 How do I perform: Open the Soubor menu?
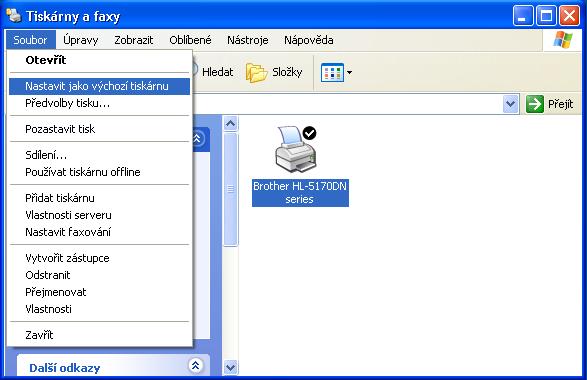(x=30, y=40)
